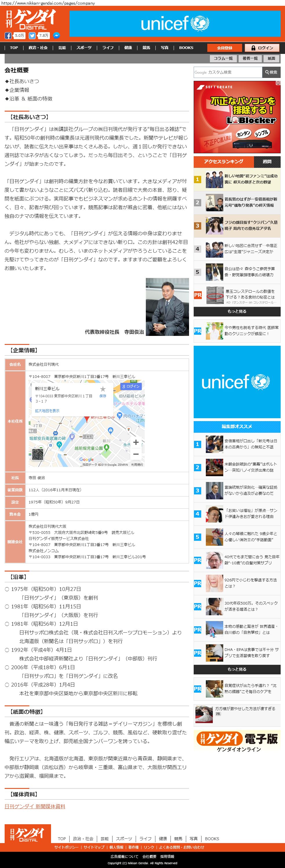285x868 pixels.
Task: Open スポーツ in the navigation bar
Action: tap(84, 48)
